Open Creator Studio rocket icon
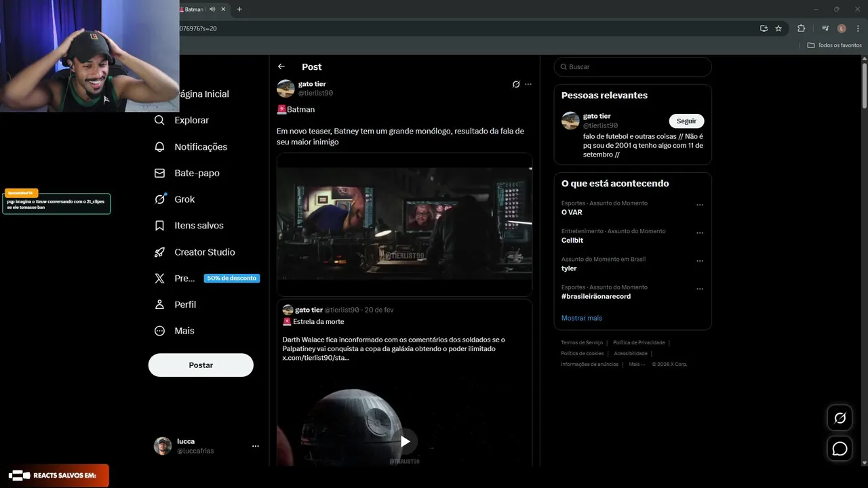 point(159,252)
